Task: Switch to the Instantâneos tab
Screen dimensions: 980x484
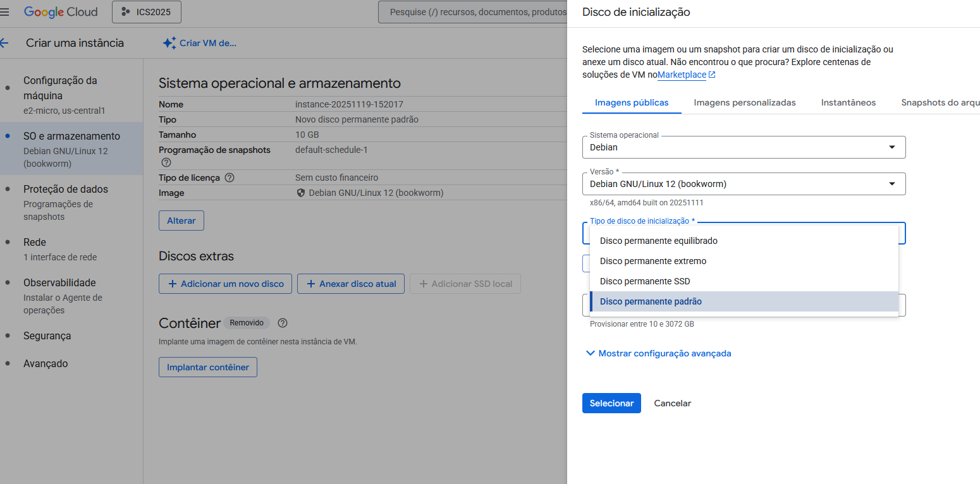Action: tap(848, 102)
